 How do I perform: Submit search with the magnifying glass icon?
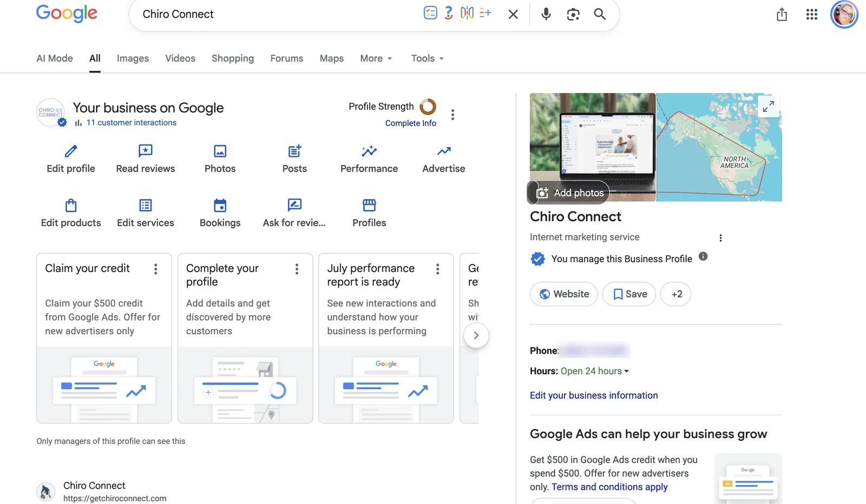point(600,14)
